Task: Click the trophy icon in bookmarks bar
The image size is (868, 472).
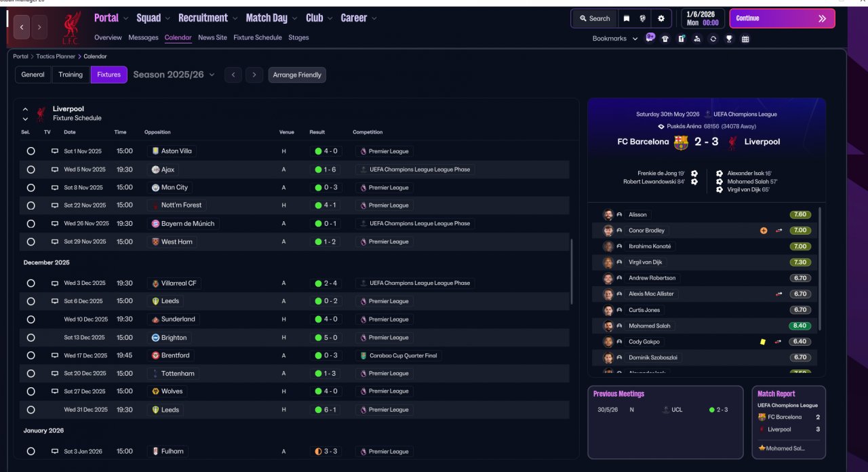Action: point(729,39)
